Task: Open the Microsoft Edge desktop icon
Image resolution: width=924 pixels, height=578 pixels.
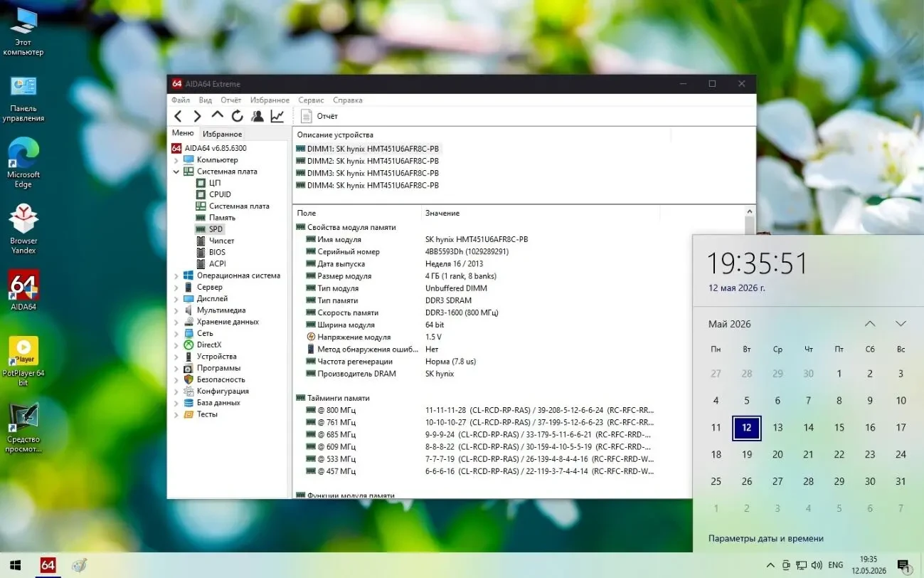Action: (x=23, y=164)
